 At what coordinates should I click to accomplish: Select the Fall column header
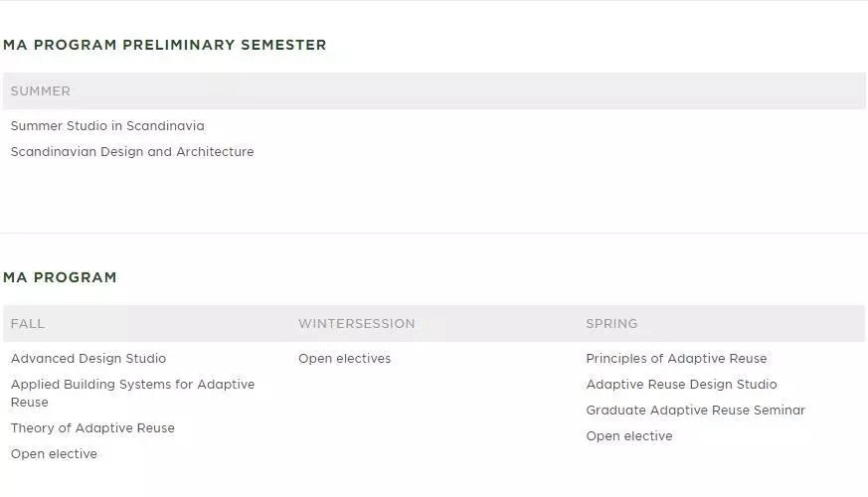(x=28, y=324)
